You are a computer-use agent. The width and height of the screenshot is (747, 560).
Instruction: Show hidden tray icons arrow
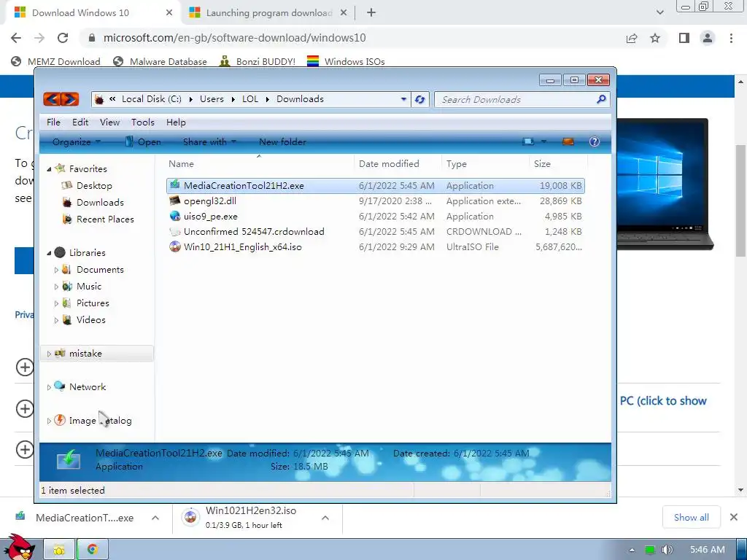[x=632, y=550]
